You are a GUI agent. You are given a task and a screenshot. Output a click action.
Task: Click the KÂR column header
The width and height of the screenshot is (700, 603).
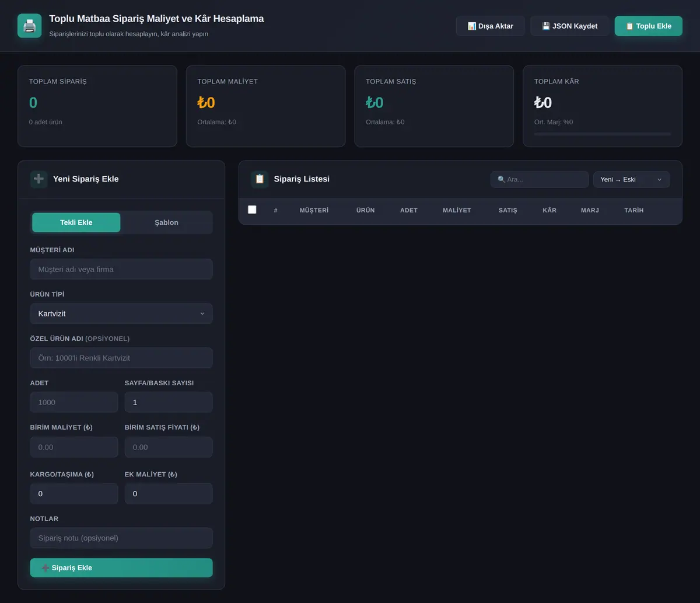click(549, 210)
